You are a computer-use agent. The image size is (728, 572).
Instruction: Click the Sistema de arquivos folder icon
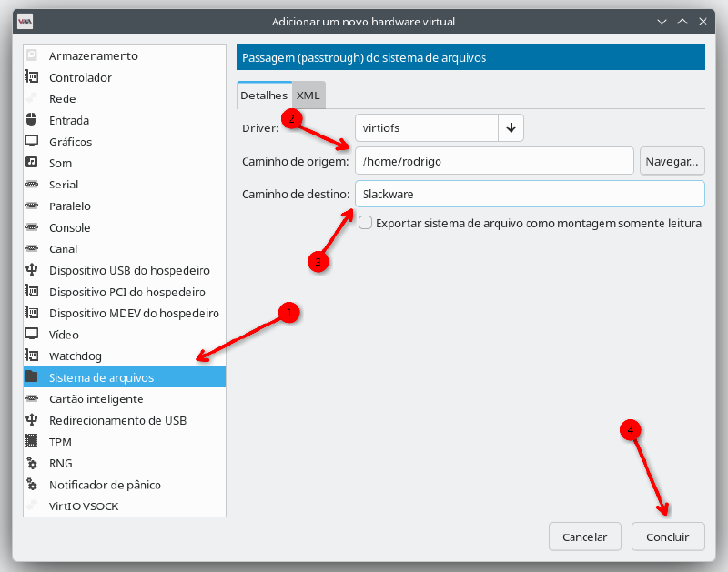click(x=32, y=377)
